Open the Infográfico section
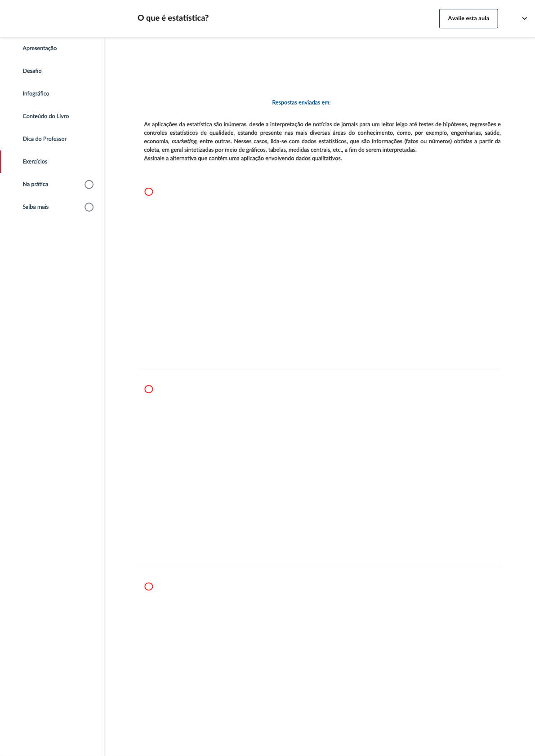The image size is (535, 756). pos(36,93)
